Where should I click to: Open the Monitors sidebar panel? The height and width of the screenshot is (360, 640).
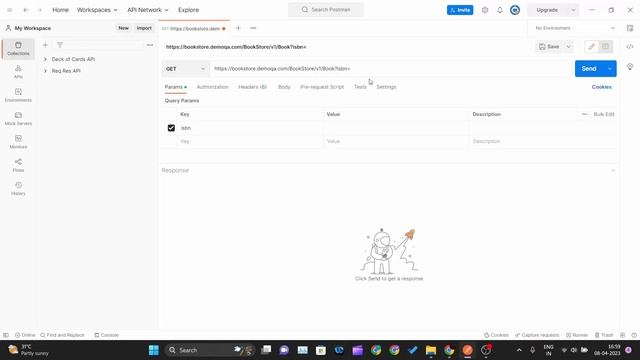(x=18, y=142)
